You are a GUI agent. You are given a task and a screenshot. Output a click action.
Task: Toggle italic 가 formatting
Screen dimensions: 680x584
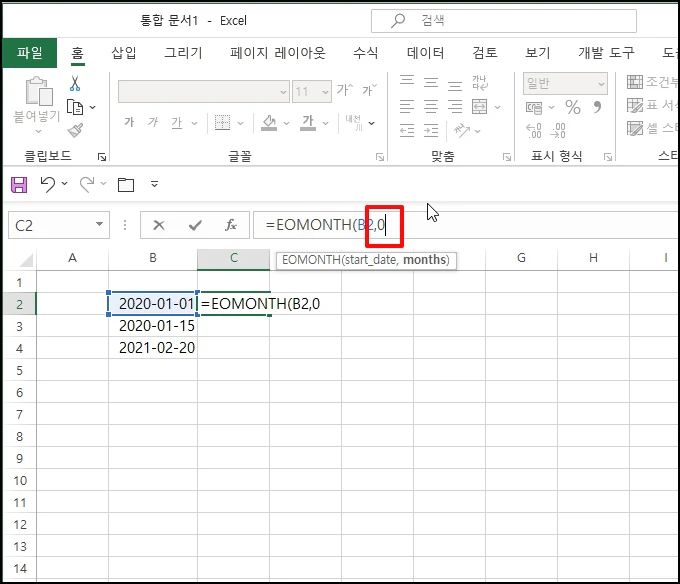153,122
